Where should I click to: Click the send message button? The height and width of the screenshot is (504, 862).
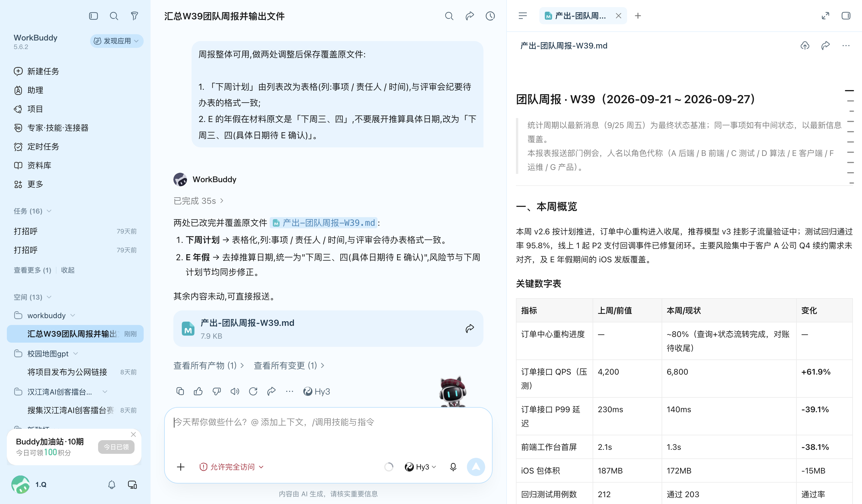click(x=476, y=467)
